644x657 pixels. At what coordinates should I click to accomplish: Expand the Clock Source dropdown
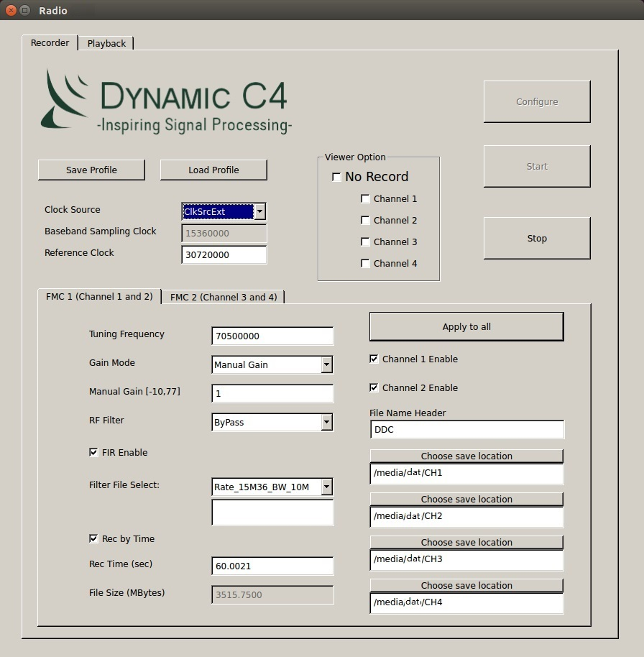point(259,212)
